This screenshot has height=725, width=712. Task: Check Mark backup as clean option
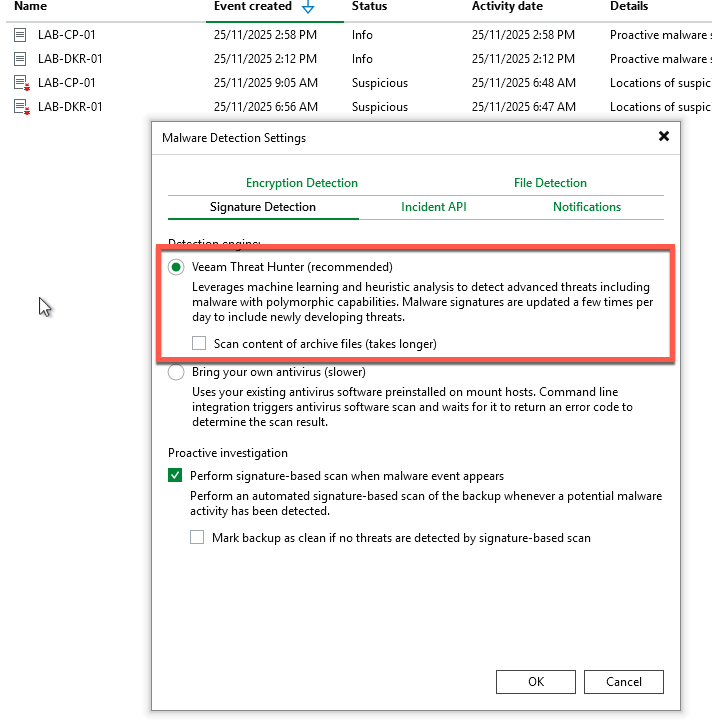197,538
